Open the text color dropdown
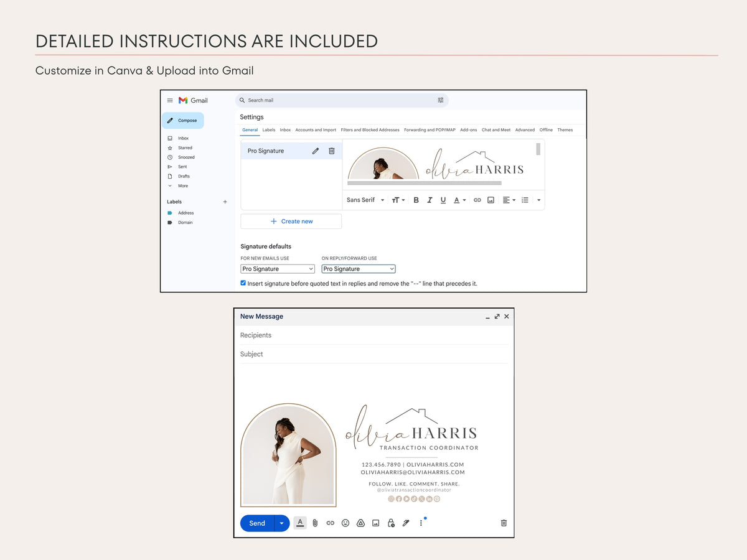The image size is (747, 560). point(459,200)
